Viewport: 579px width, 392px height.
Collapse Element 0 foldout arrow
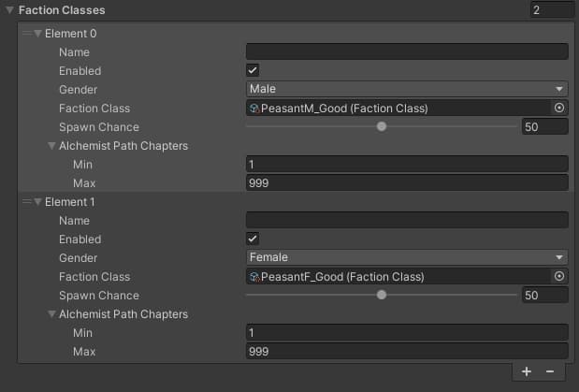[x=37, y=34]
